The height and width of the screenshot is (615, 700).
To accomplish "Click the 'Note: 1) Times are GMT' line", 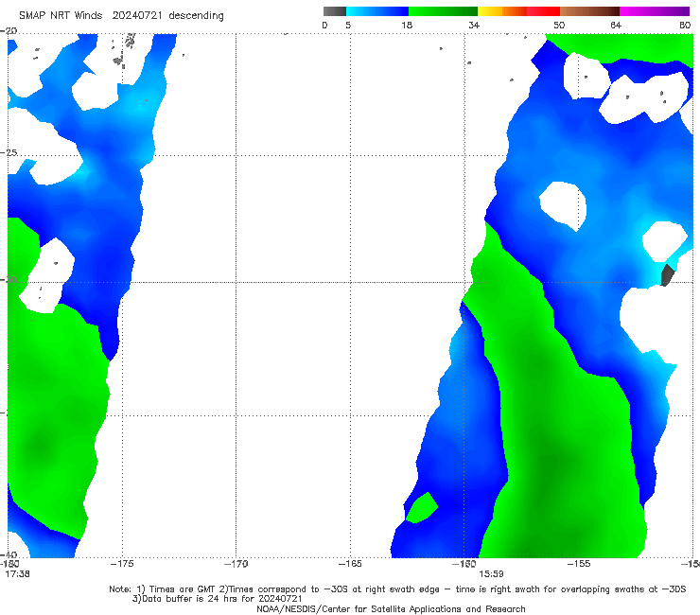I will 397,589.
